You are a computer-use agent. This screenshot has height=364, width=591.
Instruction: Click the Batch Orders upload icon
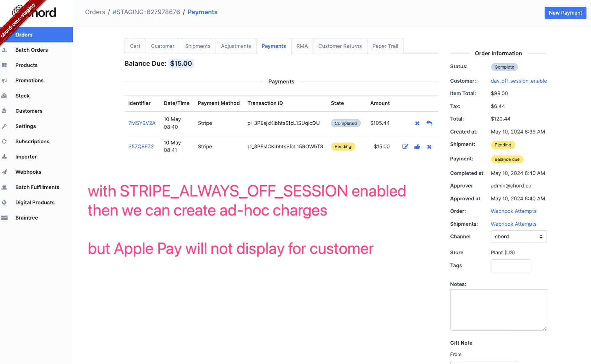coord(4,50)
